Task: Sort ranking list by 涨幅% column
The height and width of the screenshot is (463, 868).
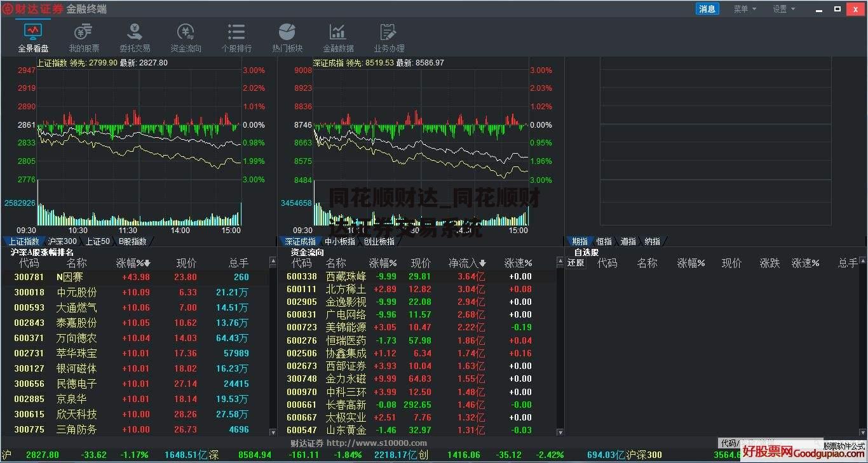Action: coord(133,263)
